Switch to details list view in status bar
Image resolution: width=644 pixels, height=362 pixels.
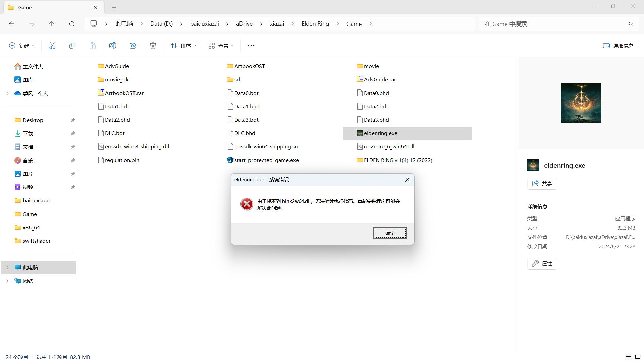628,357
